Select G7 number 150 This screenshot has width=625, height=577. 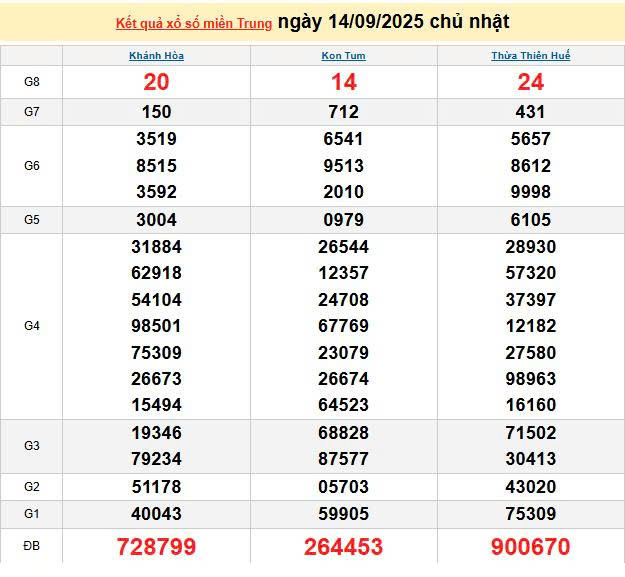pyautogui.click(x=156, y=112)
